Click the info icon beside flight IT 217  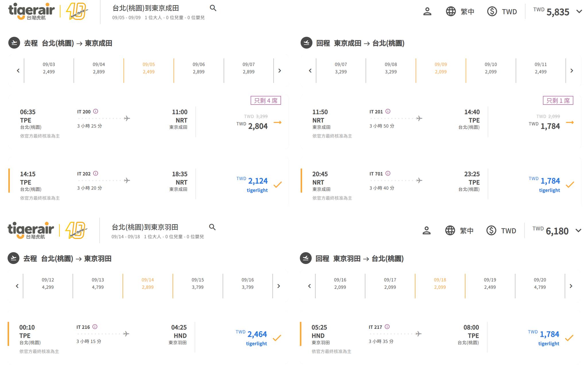click(x=387, y=327)
